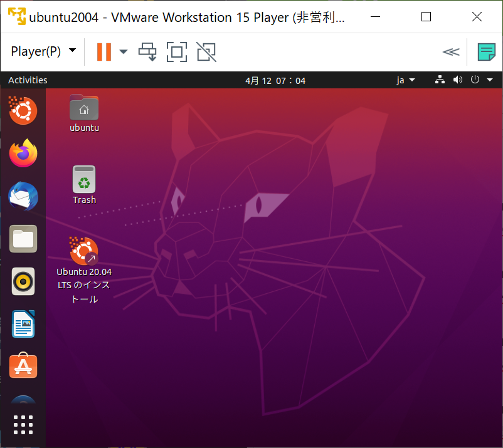This screenshot has width=503, height=448.
Task: Click the volume speaker icon in top bar
Action: [x=458, y=80]
